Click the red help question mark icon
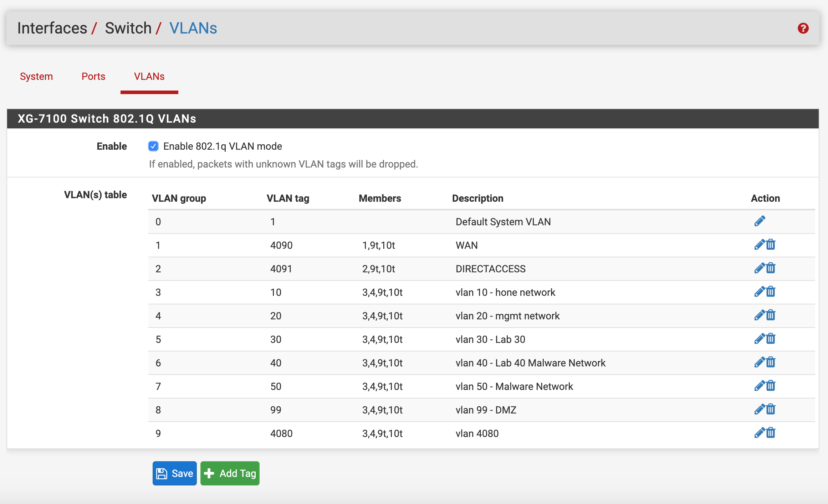Viewport: 828px width, 504px height. coord(803,28)
